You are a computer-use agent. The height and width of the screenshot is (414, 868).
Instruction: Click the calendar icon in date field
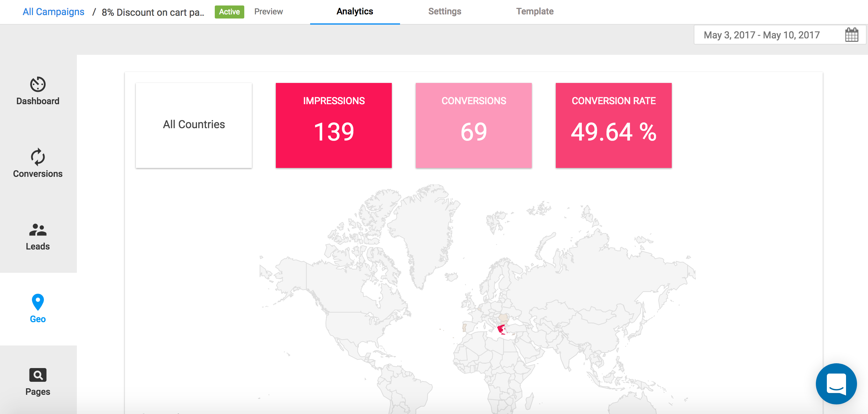852,35
